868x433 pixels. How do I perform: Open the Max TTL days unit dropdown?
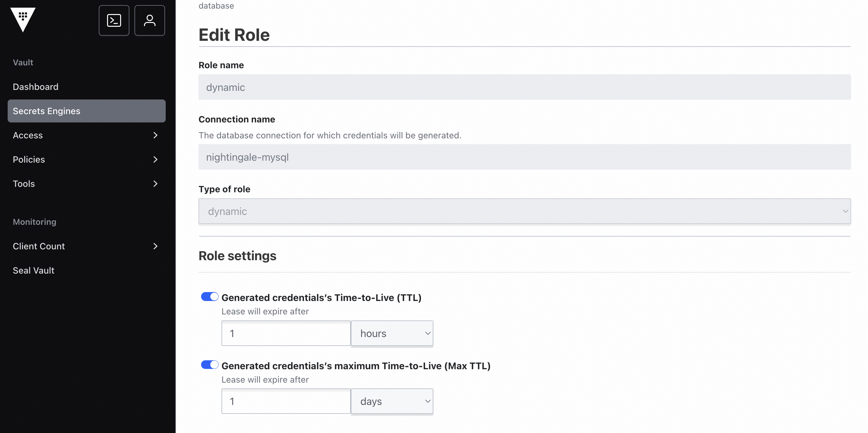point(392,401)
